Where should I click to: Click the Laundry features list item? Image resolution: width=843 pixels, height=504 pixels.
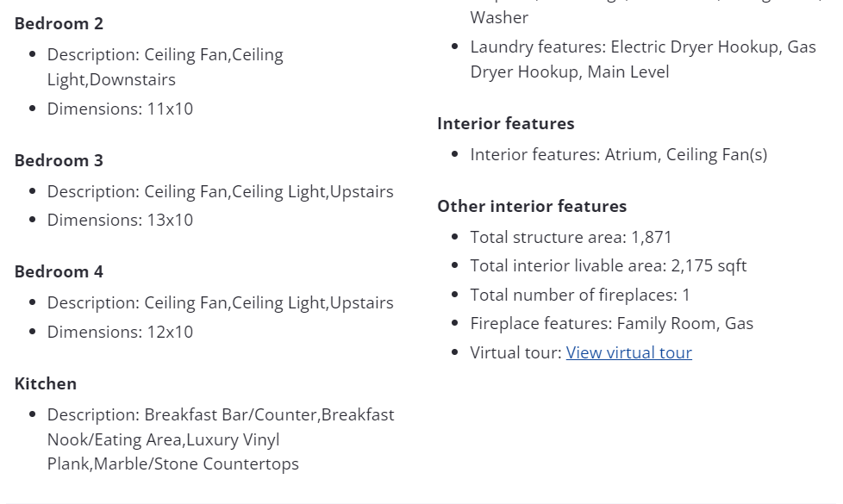pos(643,59)
